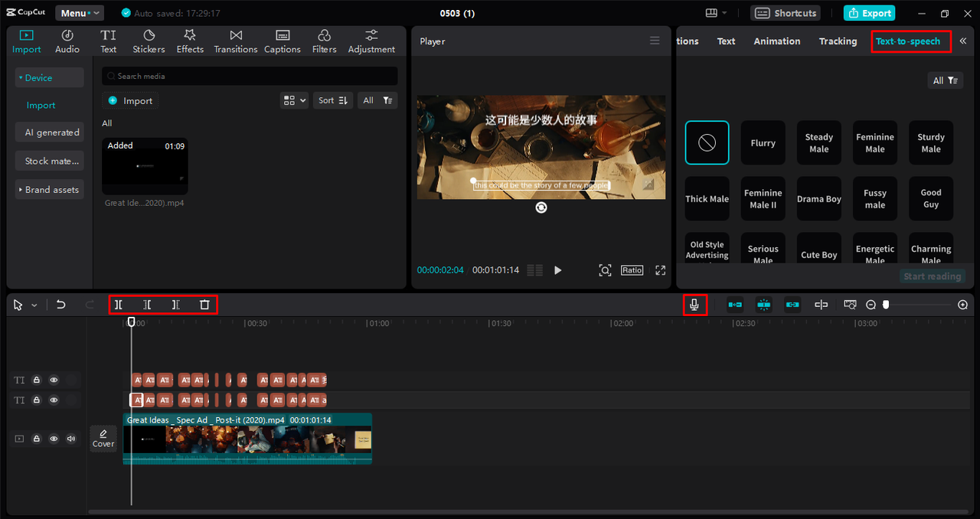Adjust the timeline zoom slider handle
980x519 pixels.
coord(886,305)
